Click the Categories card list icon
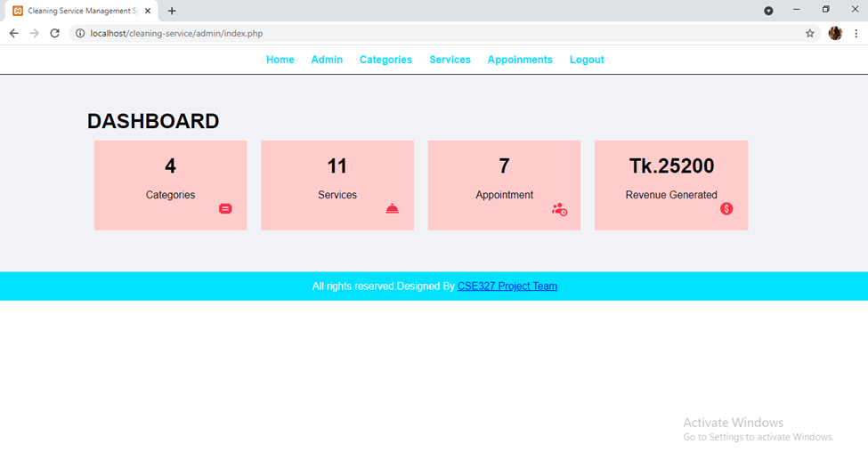 225,209
